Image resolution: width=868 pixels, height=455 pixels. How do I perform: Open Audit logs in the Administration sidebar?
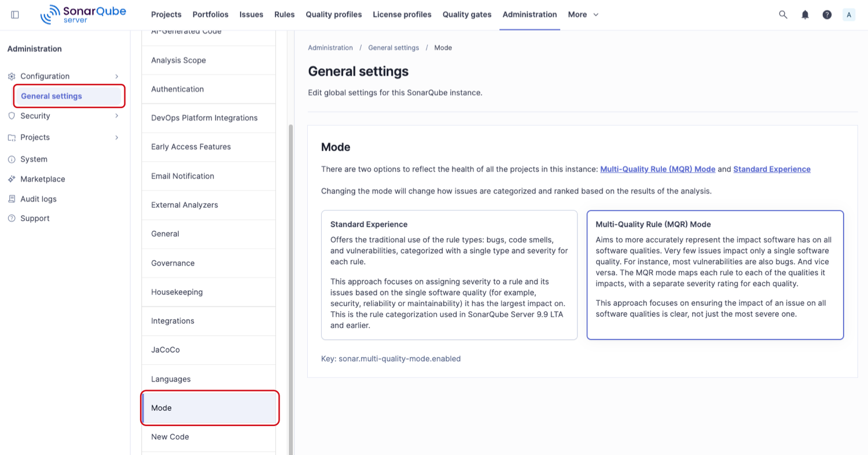click(x=38, y=199)
